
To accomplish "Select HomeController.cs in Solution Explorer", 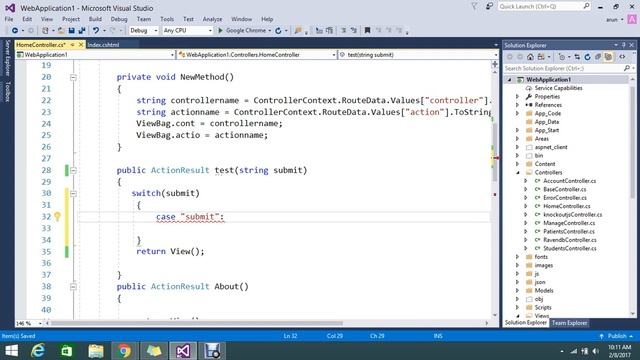I will tap(567, 207).
